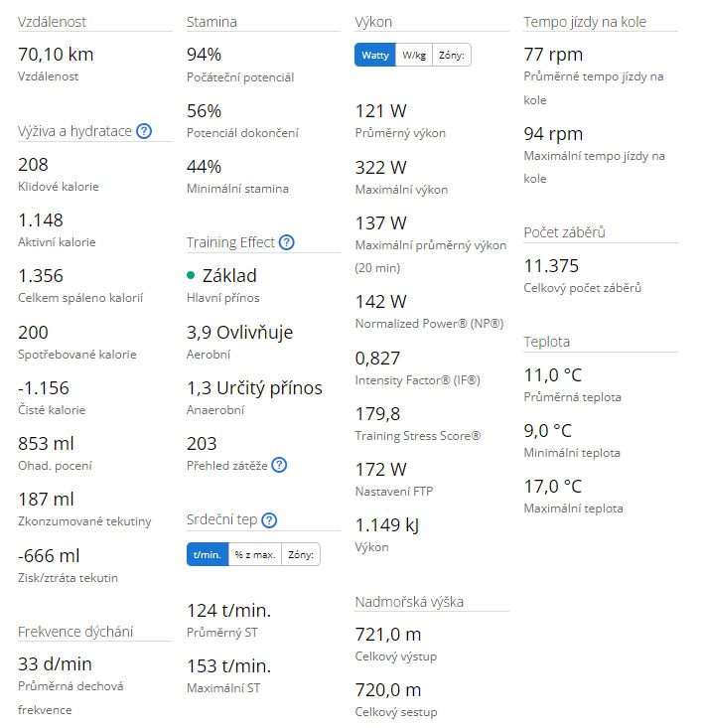The width and height of the screenshot is (704, 728).
Task: Click the Training Effect help icon
Action: click(287, 242)
